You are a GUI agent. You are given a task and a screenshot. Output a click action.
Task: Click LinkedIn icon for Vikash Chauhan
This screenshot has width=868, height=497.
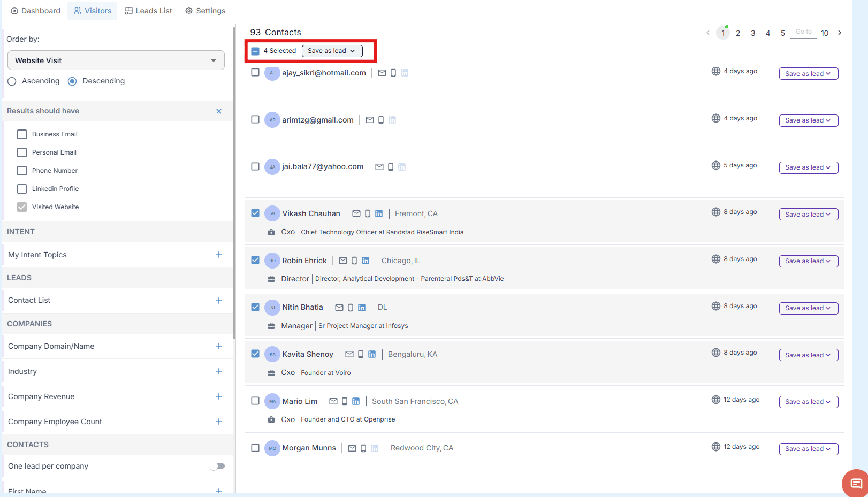379,213
